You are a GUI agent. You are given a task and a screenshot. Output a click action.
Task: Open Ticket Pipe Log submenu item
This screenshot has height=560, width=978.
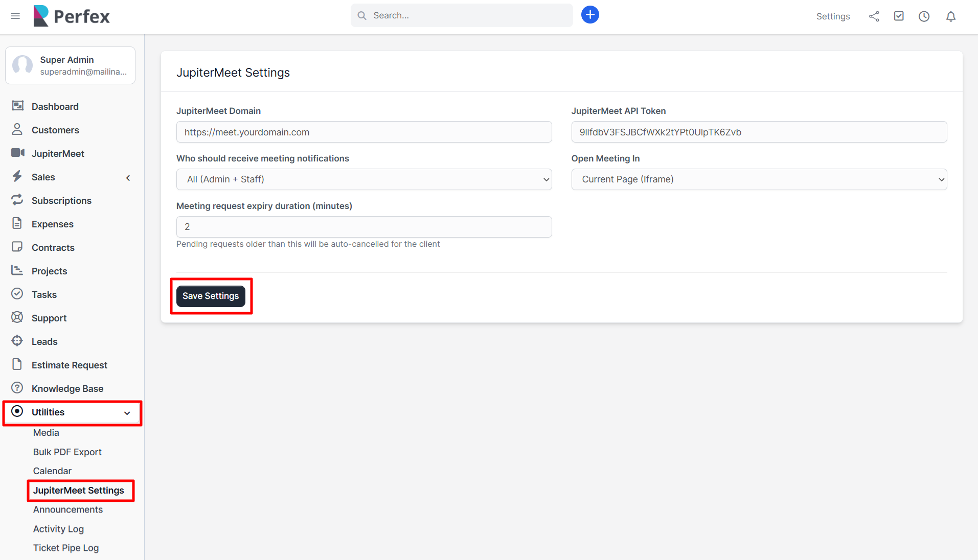click(66, 548)
